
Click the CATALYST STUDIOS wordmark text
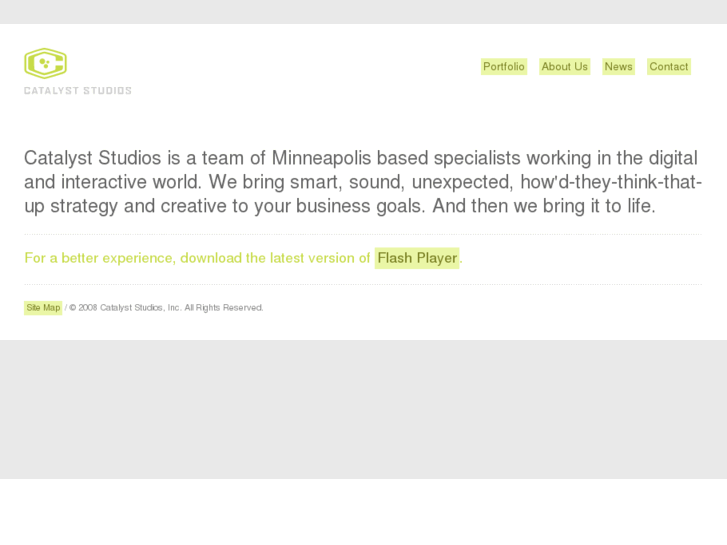click(78, 91)
